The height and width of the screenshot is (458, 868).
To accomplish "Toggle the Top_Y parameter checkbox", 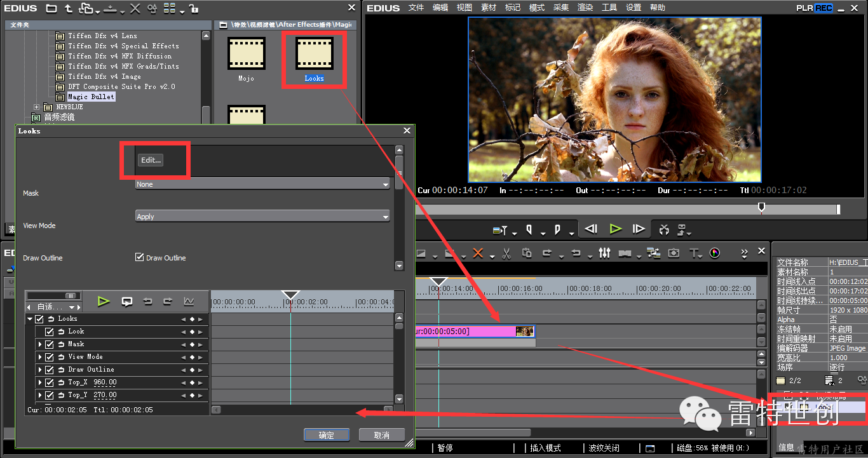I will pyautogui.click(x=50, y=395).
